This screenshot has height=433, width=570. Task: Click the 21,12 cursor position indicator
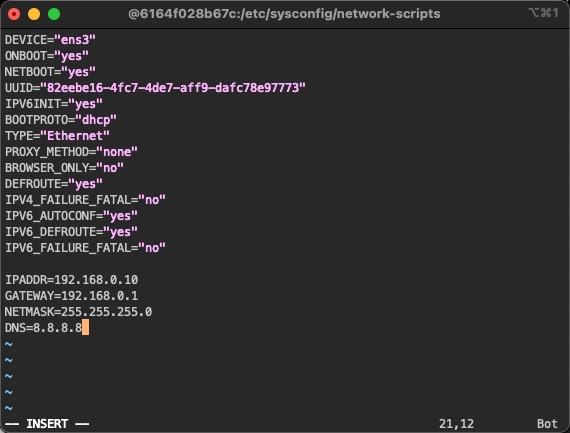click(x=456, y=424)
